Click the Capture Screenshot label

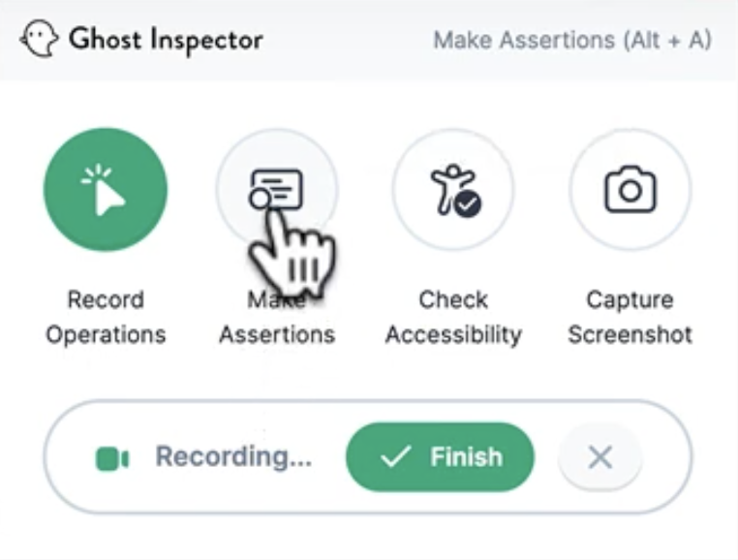[x=630, y=318]
